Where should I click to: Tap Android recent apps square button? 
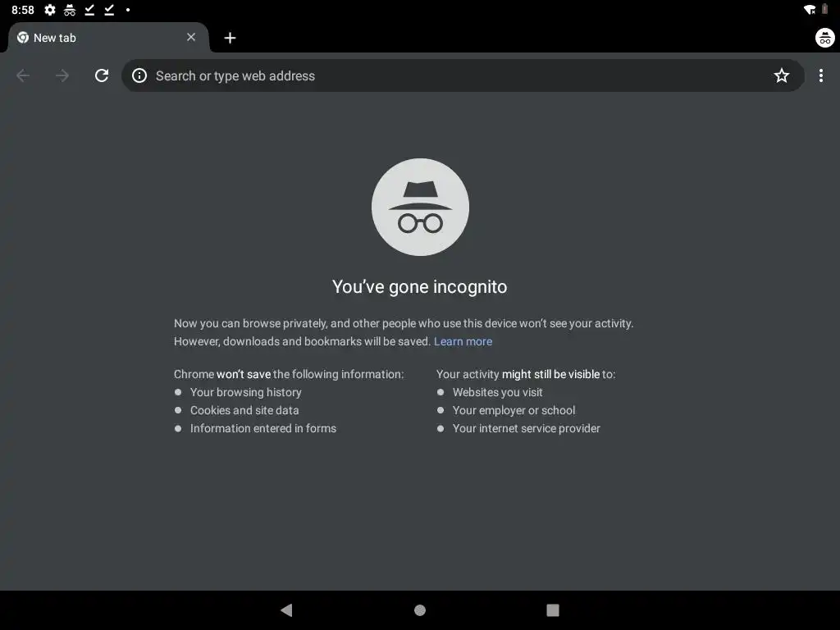[x=553, y=610]
